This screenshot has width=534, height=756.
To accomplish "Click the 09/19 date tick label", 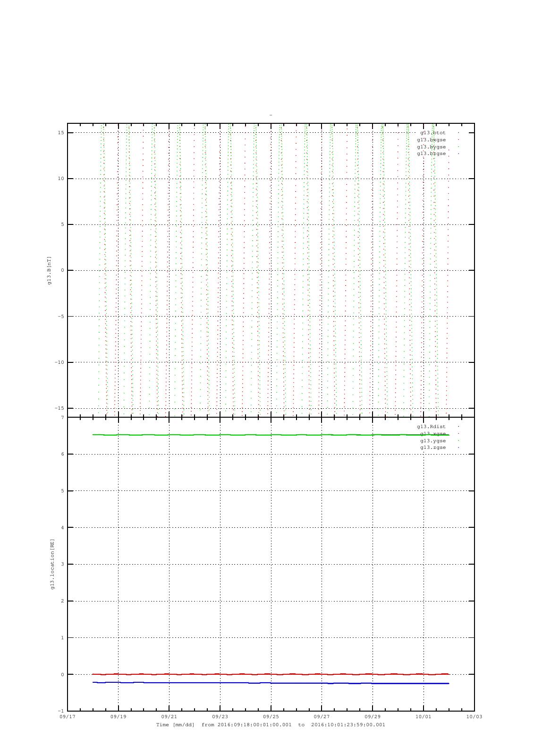I will 118,716.
